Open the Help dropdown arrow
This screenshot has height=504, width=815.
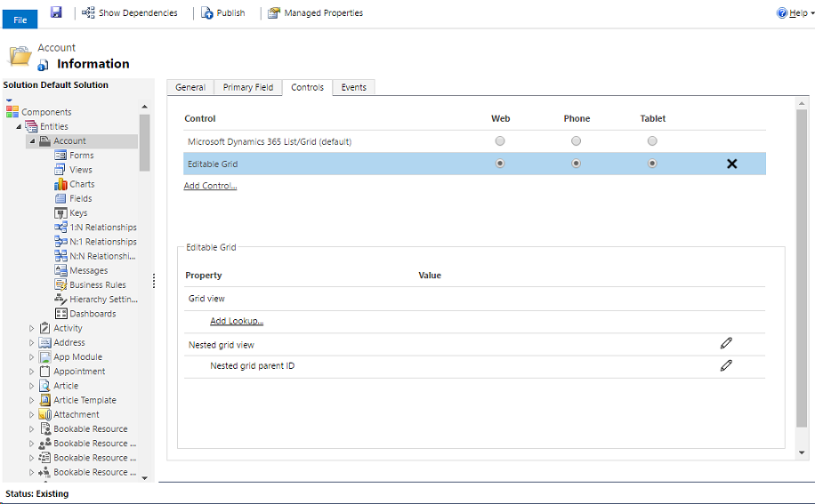[x=812, y=13]
